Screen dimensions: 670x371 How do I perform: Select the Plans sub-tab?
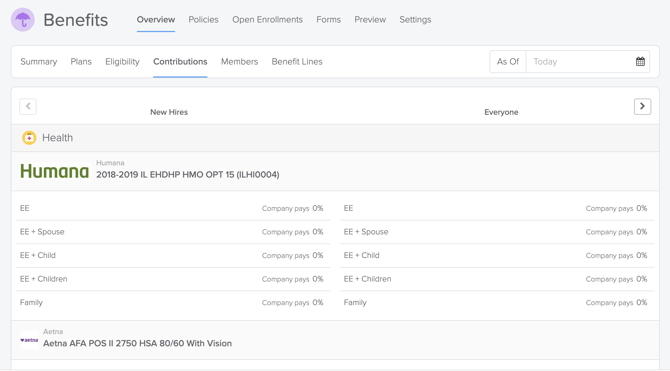click(x=81, y=62)
